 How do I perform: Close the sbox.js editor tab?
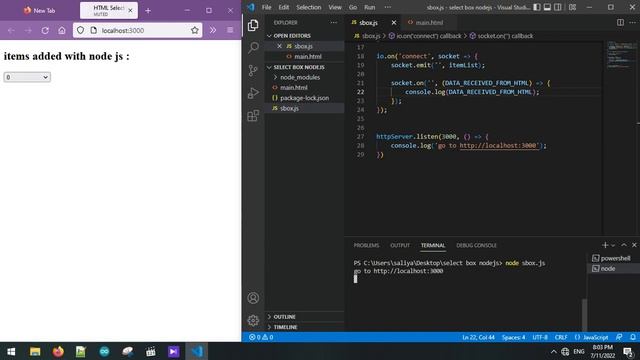point(394,22)
